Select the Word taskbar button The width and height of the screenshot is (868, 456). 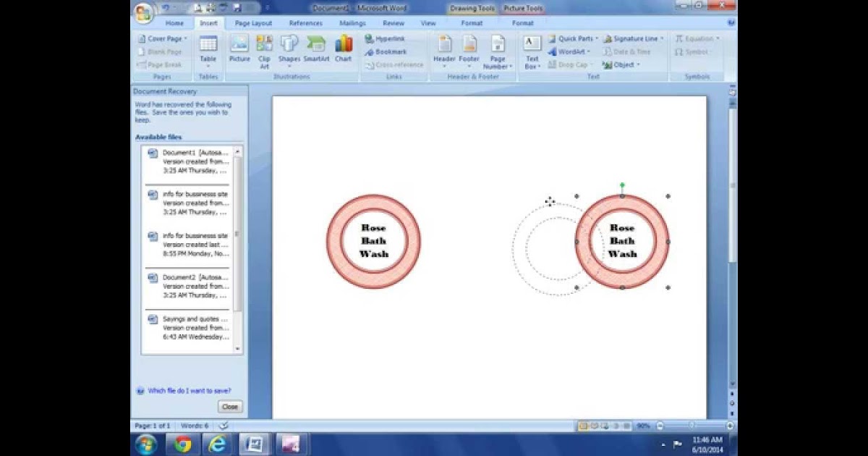tap(255, 444)
